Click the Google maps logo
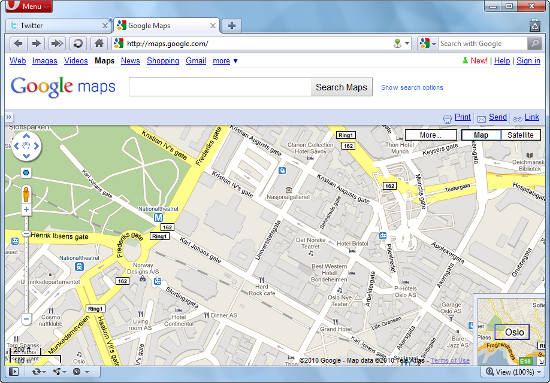This screenshot has width=550, height=383. (x=63, y=87)
